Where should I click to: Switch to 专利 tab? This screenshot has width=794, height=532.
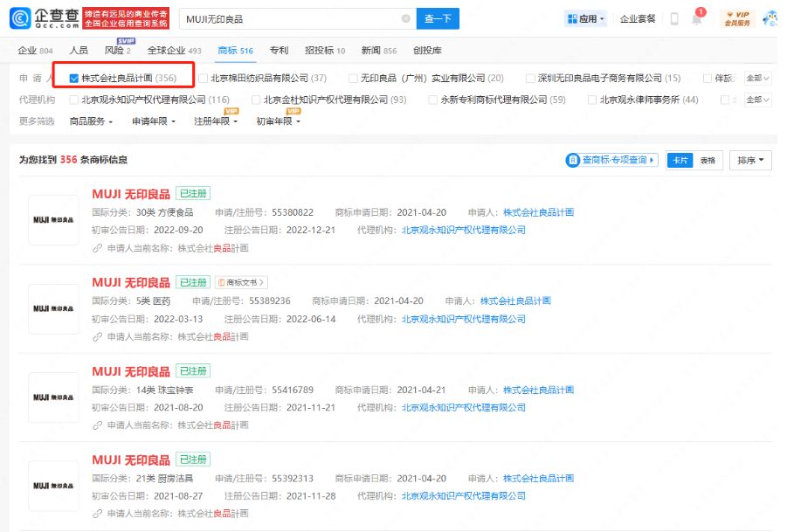(x=279, y=50)
